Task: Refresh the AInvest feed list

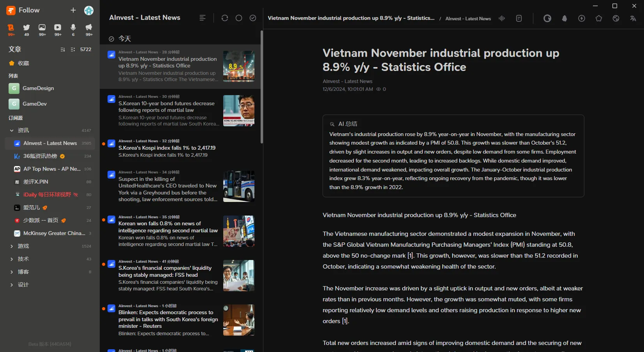Action: coord(225,18)
